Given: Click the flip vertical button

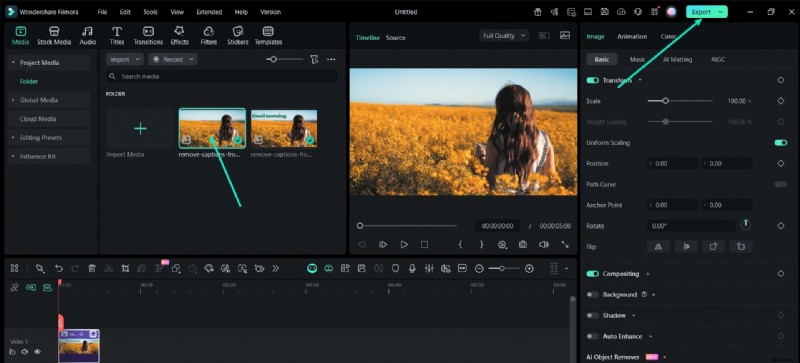Looking at the screenshot, I should (x=686, y=247).
